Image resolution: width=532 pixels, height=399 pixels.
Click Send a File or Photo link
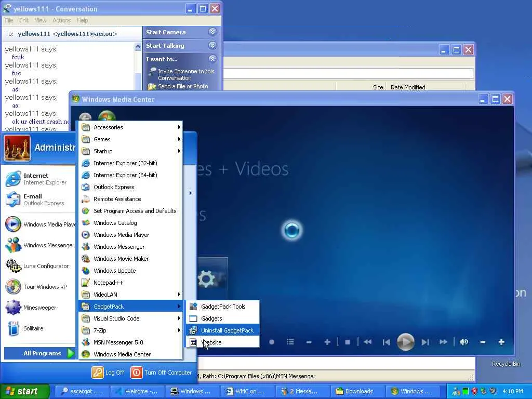click(x=183, y=86)
